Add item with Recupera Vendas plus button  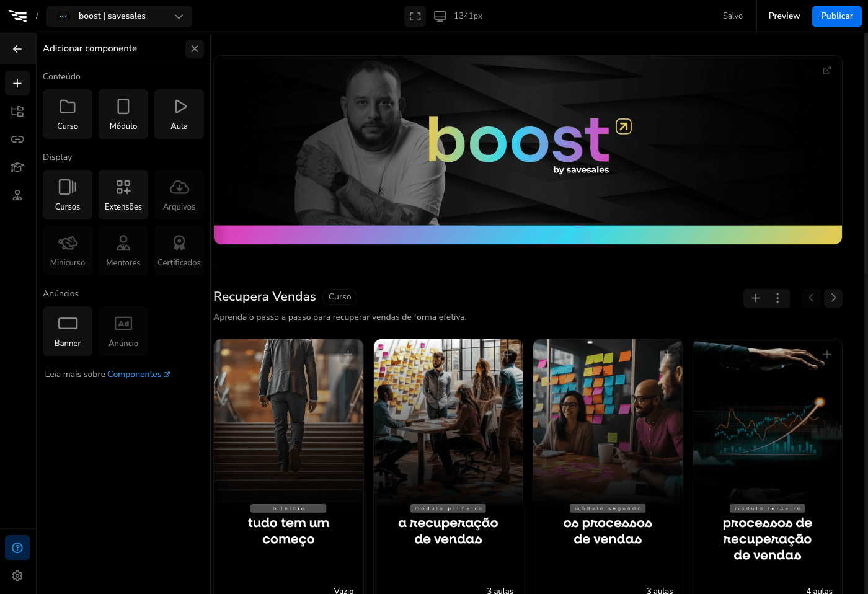756,298
